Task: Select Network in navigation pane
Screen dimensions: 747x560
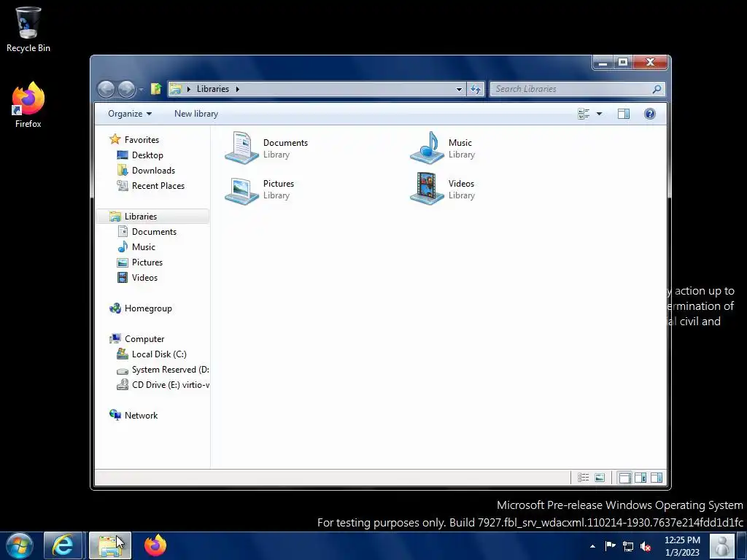Action: pyautogui.click(x=141, y=415)
